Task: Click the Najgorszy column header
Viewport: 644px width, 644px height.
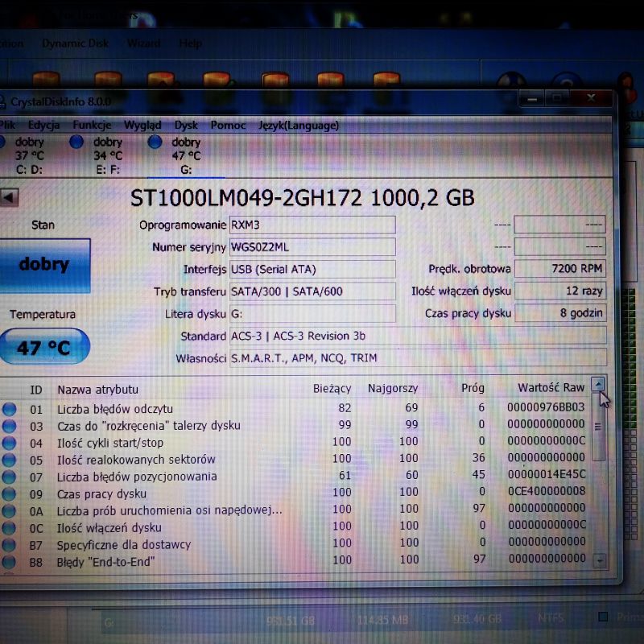Action: (393, 388)
